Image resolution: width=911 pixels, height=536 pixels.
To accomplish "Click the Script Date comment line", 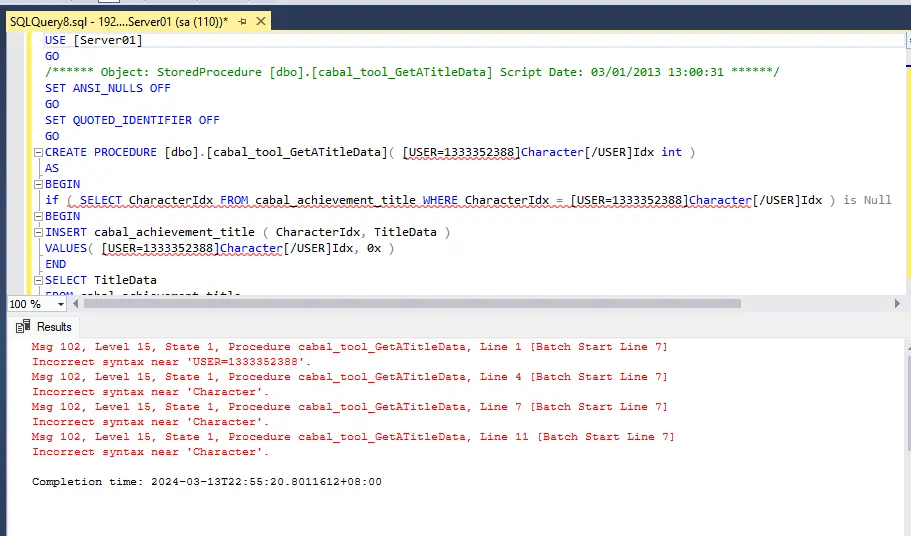I will tap(412, 72).
